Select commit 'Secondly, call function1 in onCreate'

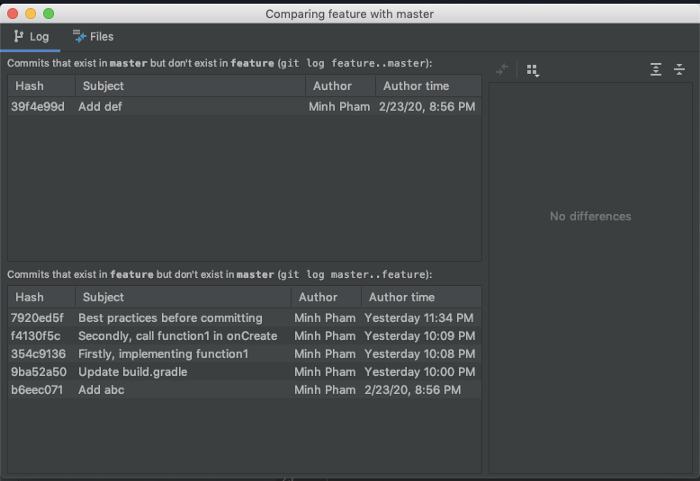[x=177, y=336]
